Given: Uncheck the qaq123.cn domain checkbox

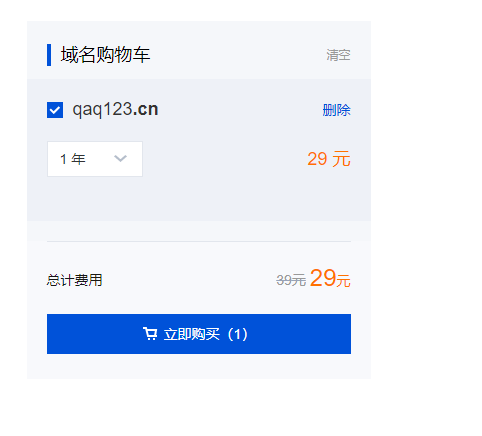Looking at the screenshot, I should click(x=55, y=110).
